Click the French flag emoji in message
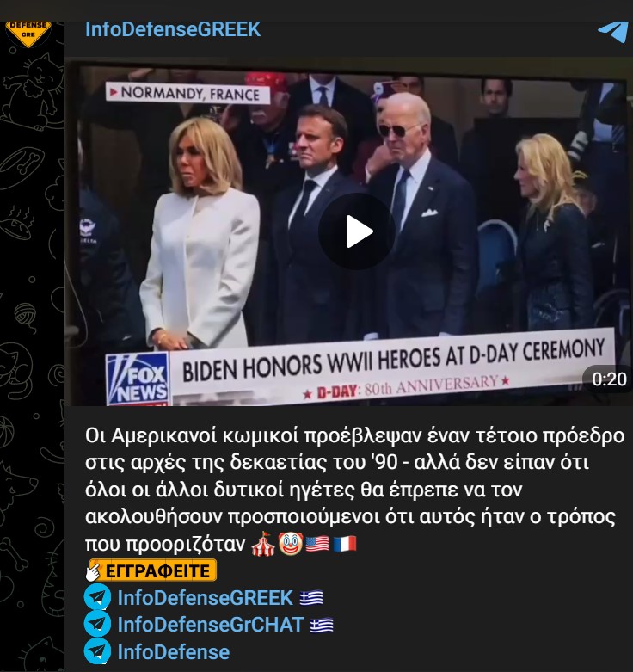 pos(344,544)
